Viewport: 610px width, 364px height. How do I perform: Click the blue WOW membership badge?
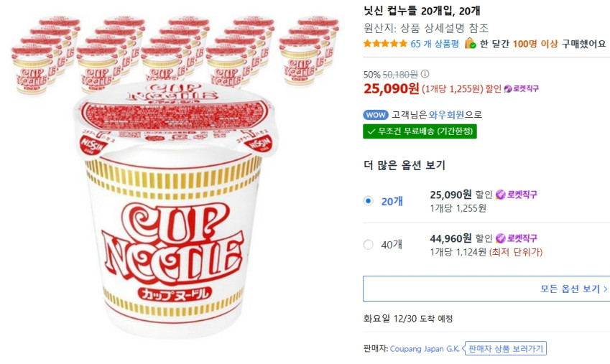coord(376,115)
